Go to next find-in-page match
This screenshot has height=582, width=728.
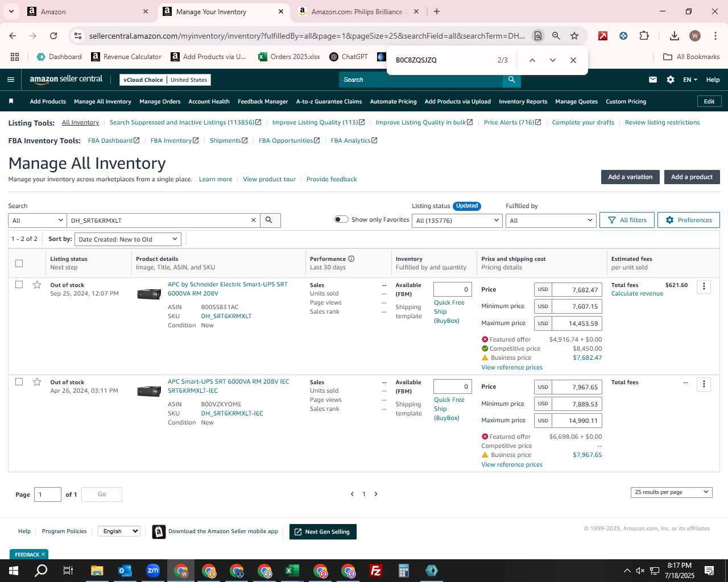coord(553,60)
